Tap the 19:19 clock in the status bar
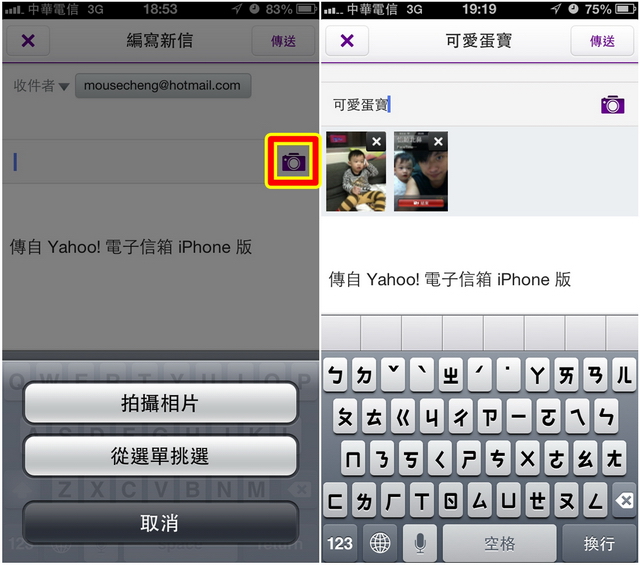Image resolution: width=640 pixels, height=565 pixels. point(480,9)
